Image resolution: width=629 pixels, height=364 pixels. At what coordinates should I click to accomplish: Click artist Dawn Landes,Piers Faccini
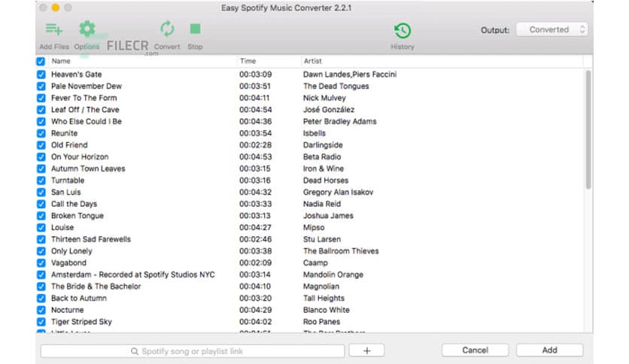(x=350, y=74)
